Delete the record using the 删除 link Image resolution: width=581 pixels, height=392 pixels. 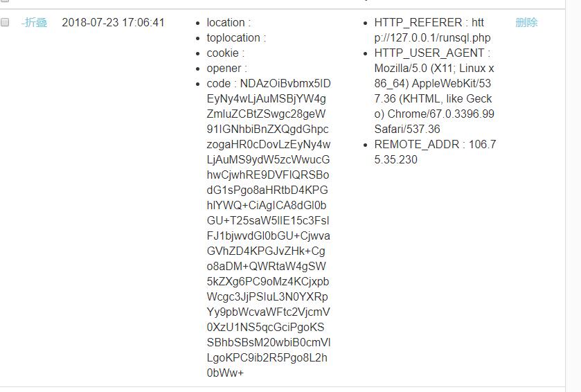tap(526, 23)
